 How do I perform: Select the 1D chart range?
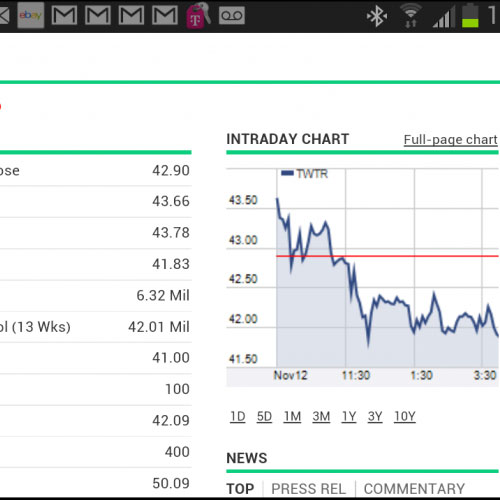click(238, 417)
